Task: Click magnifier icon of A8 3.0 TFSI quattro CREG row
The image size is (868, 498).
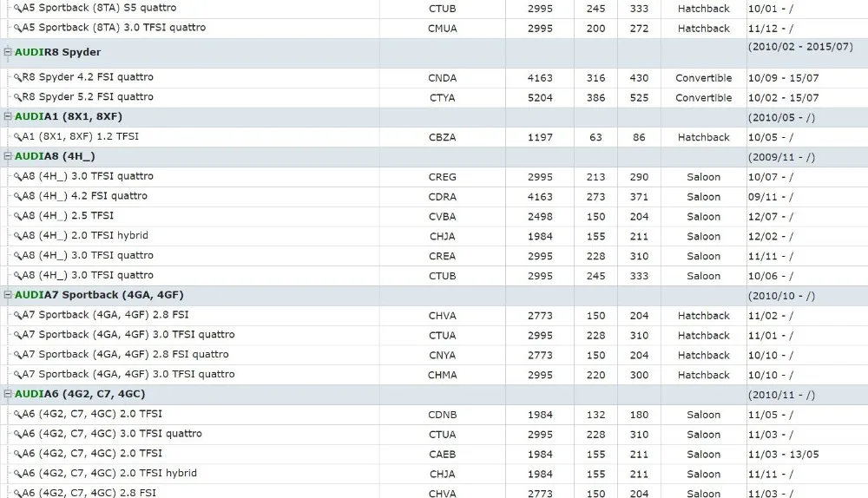Action: (17, 177)
